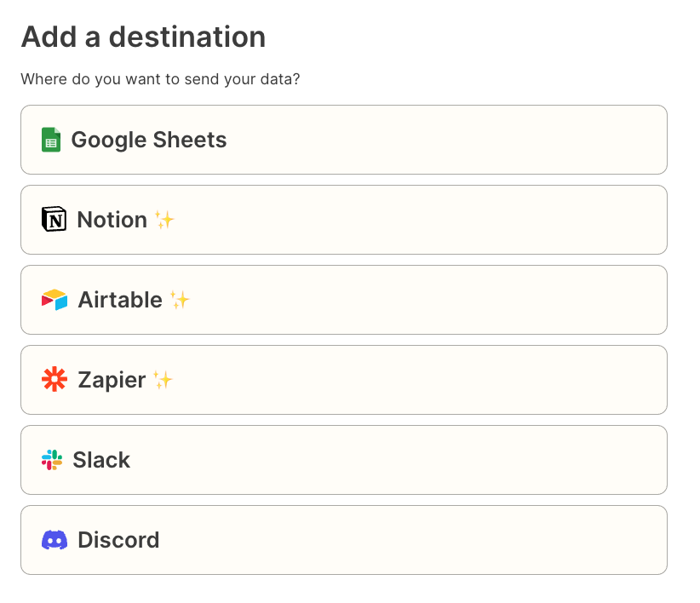Choose Notion as the destination
The height and width of the screenshot is (603, 700).
pos(112,220)
